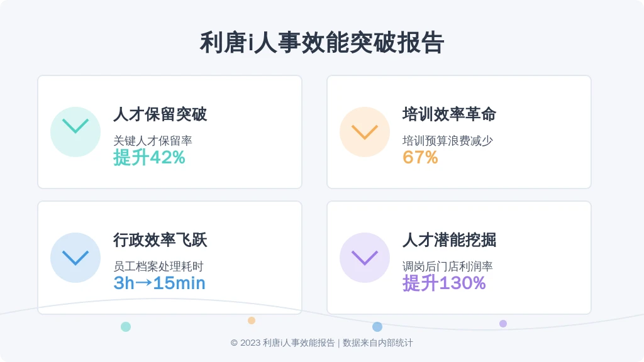
Task: Click the 行政效率飞跃 card heading
Action: (160, 240)
